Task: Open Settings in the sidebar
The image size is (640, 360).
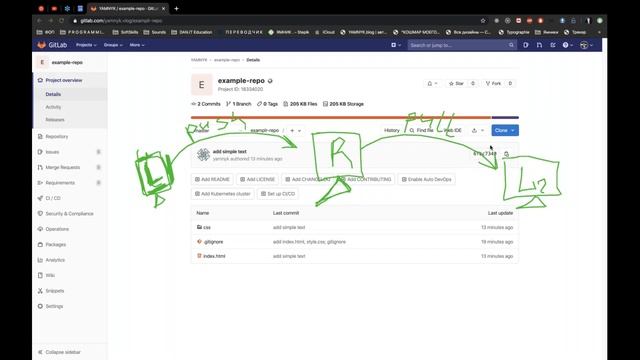Action: 54,306
